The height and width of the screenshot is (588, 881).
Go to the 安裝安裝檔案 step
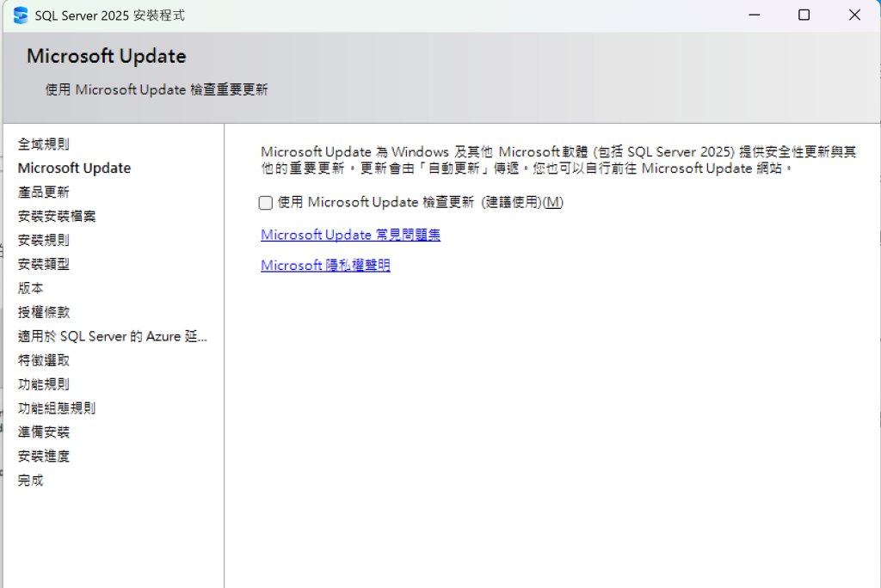coord(57,217)
